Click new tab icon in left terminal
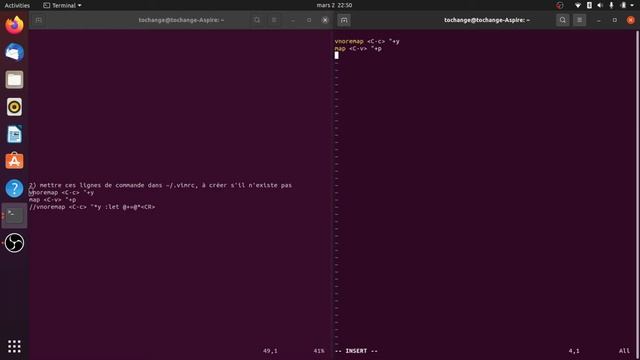 (38, 20)
